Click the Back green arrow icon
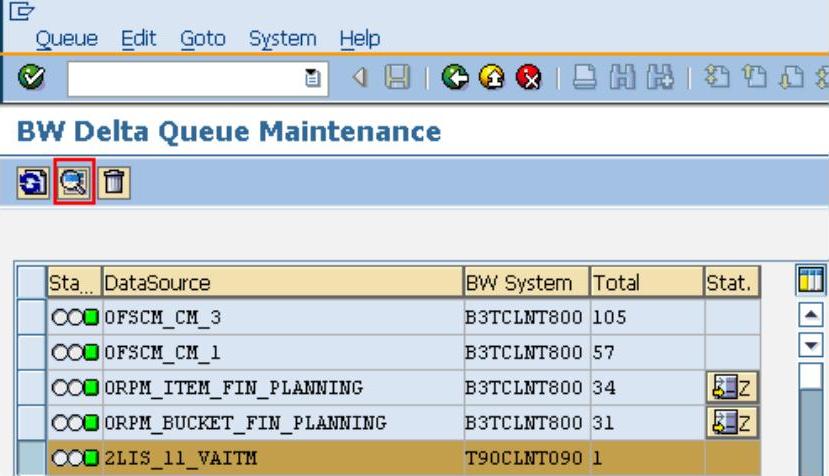The width and height of the screenshot is (829, 476). coord(456,78)
